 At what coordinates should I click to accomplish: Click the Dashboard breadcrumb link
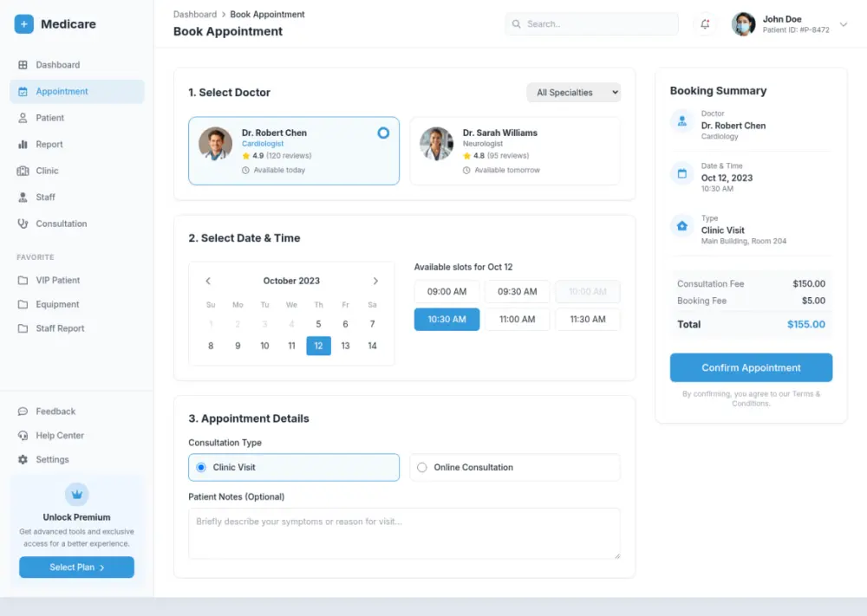click(194, 15)
